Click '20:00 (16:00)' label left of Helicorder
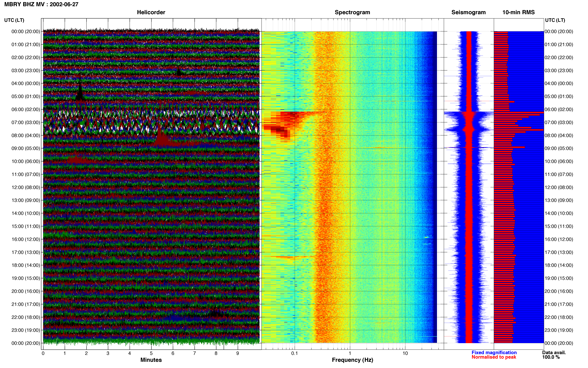The width and height of the screenshot is (588, 368). (26, 291)
